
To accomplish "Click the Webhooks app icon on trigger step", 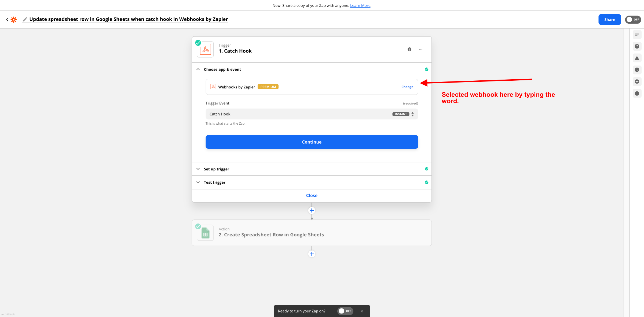I will point(205,50).
